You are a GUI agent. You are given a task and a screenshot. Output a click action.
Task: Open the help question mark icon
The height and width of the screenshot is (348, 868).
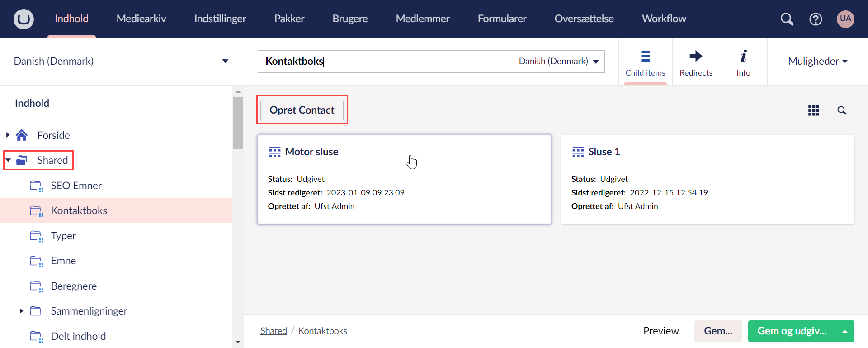(816, 19)
